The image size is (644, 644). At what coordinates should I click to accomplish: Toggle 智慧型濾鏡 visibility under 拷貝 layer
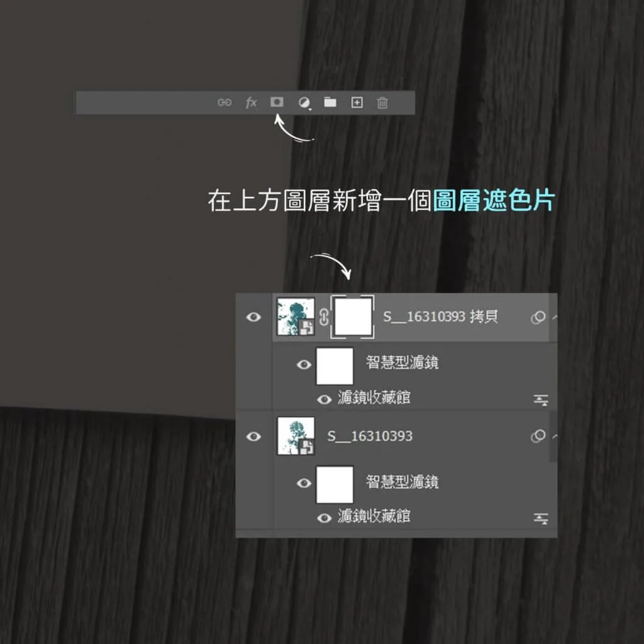point(304,364)
